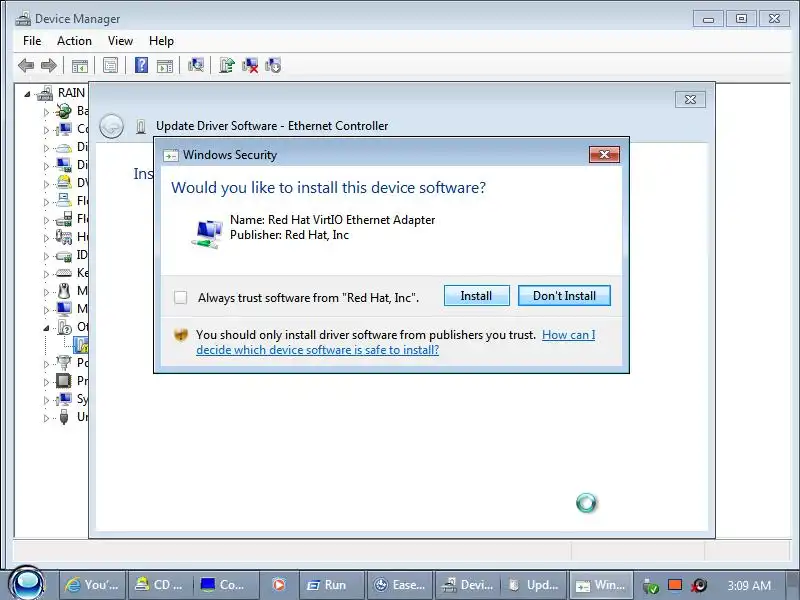
Task: Expand the DVD/CD-ROM drives tree node arrow
Action: tap(46, 184)
